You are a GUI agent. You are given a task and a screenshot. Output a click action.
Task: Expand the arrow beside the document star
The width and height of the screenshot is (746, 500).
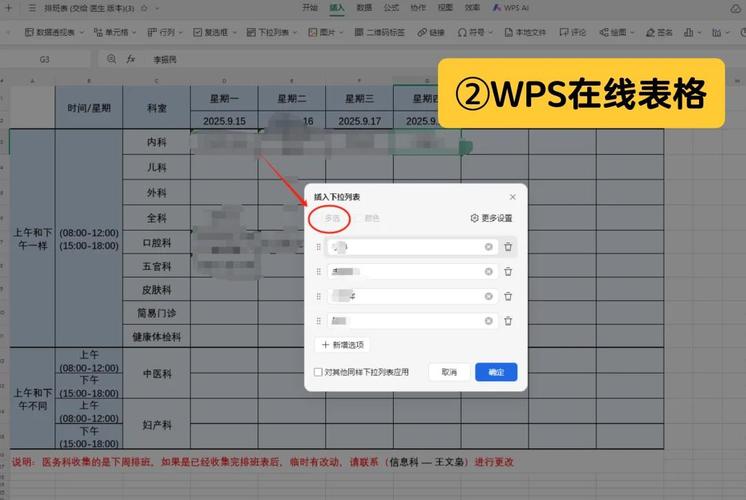157,8
